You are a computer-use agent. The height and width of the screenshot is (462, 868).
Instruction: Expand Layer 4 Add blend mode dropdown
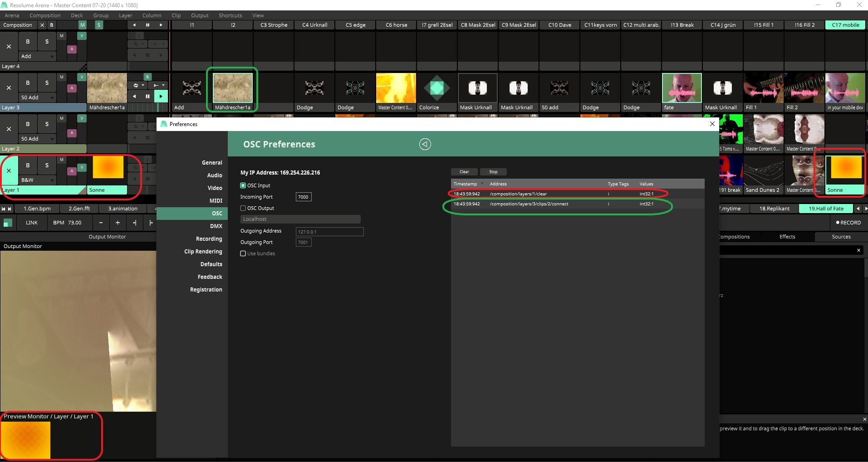tap(38, 56)
